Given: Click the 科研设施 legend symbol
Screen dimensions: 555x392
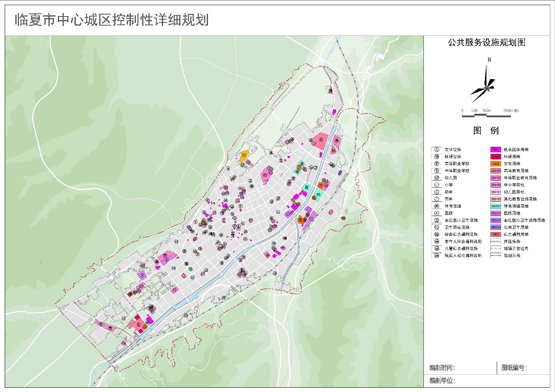Looking at the screenshot, I should 436,157.
